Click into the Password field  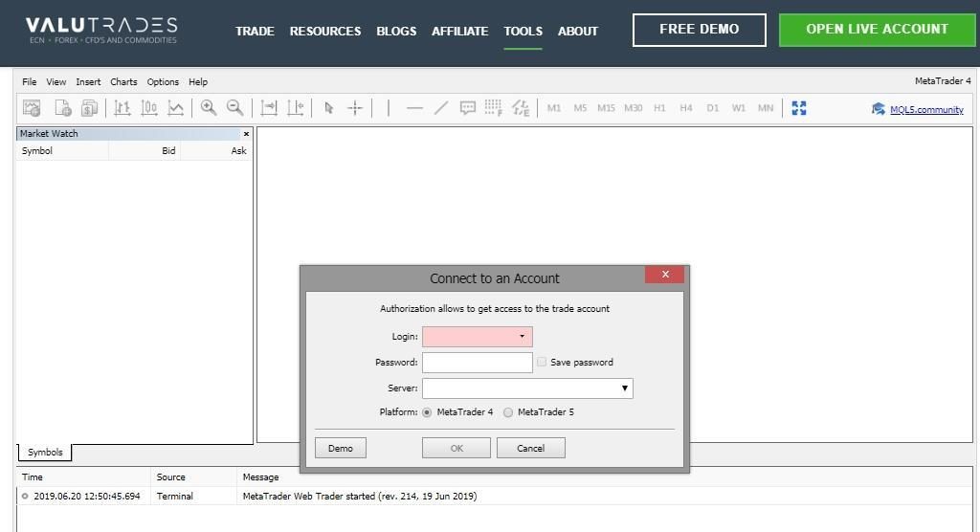[477, 363]
